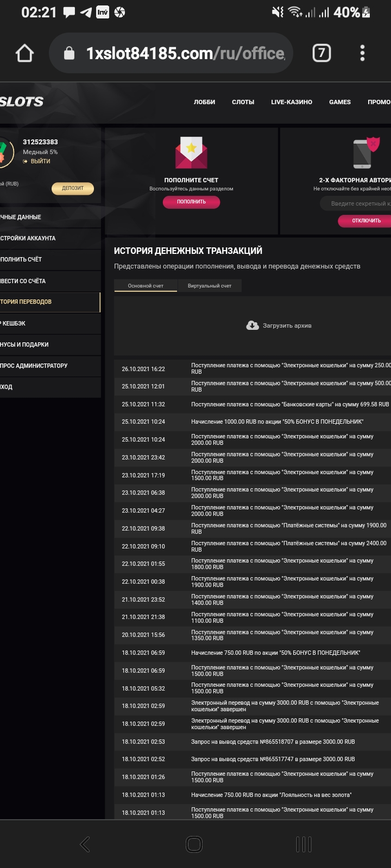Open the browser three-dot menu

(x=362, y=53)
